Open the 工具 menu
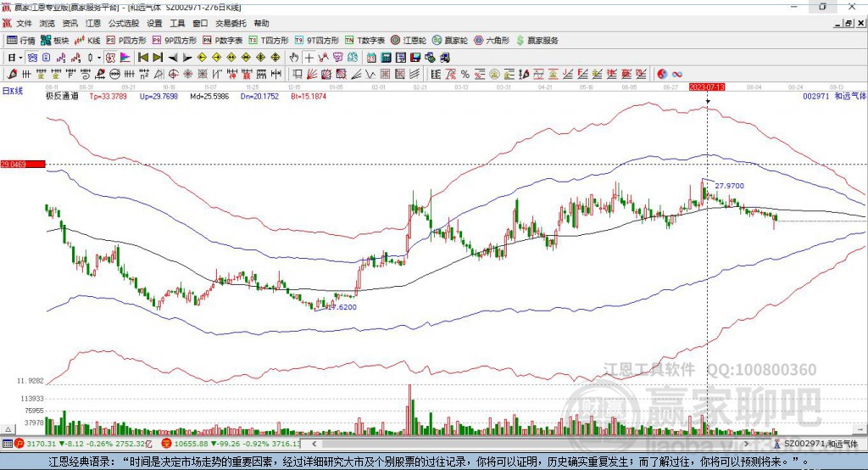Screen dimensions: 868x470 [x=177, y=23]
